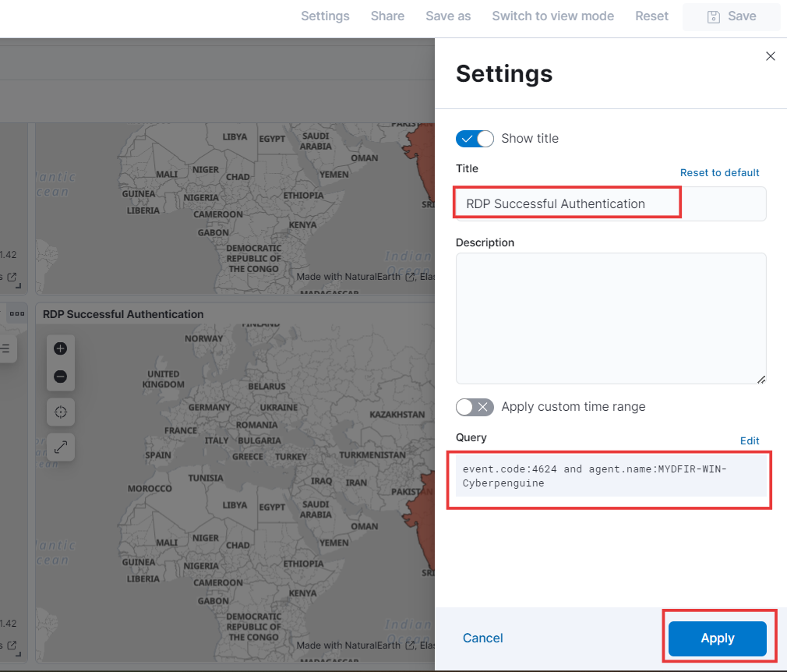Viewport: 787px width, 672px height.
Task: Click Reset in the top bar
Action: [x=651, y=16]
